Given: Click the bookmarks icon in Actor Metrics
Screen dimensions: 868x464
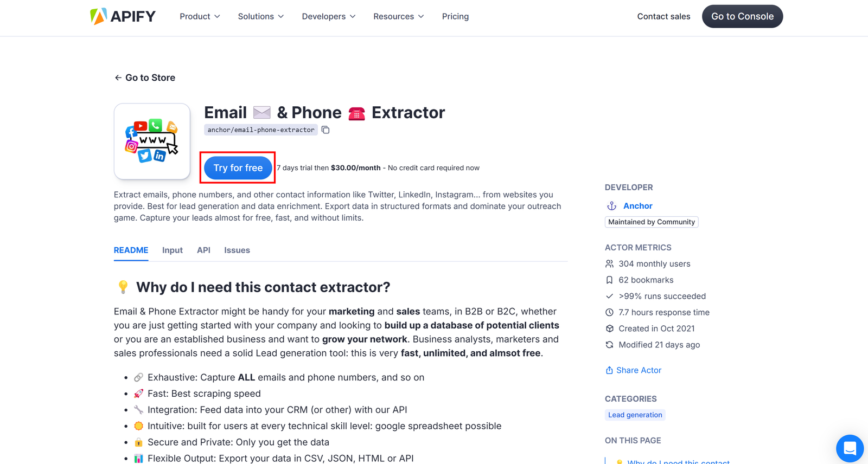Looking at the screenshot, I should 610,280.
